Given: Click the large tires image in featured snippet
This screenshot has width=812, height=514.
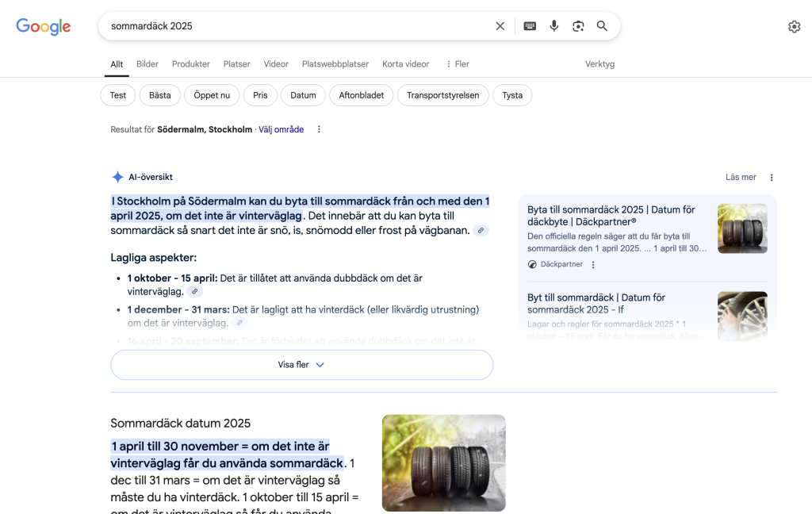Looking at the screenshot, I should pyautogui.click(x=444, y=462).
